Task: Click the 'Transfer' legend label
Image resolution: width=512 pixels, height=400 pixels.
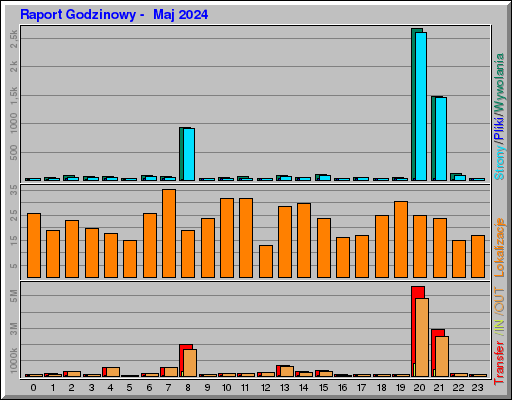Action: [499, 363]
